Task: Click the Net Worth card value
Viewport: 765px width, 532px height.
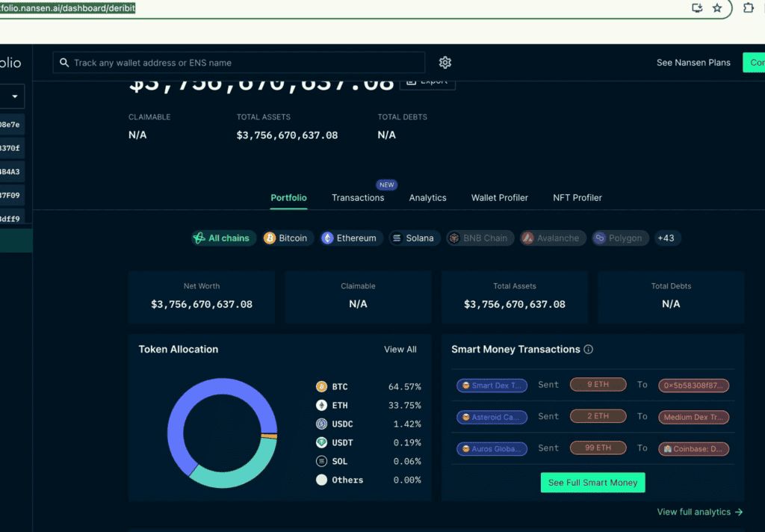Action: pos(202,304)
